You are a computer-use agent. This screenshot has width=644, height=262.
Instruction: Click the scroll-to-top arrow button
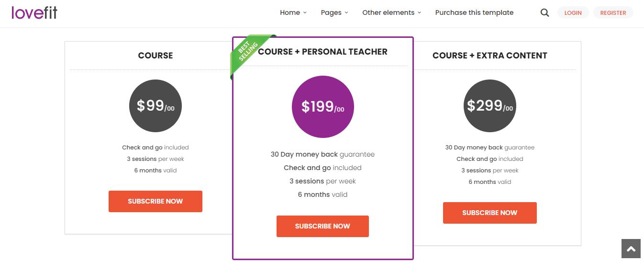631,249
